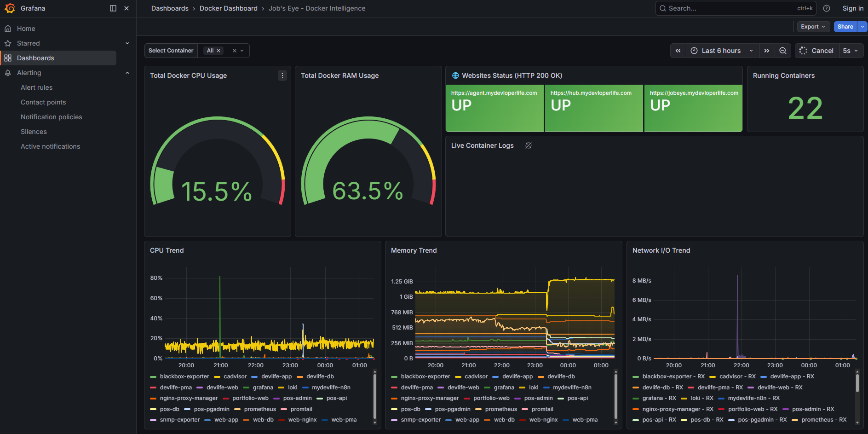The width and height of the screenshot is (868, 434).
Task: Remove the All container filter chip
Action: click(x=218, y=51)
